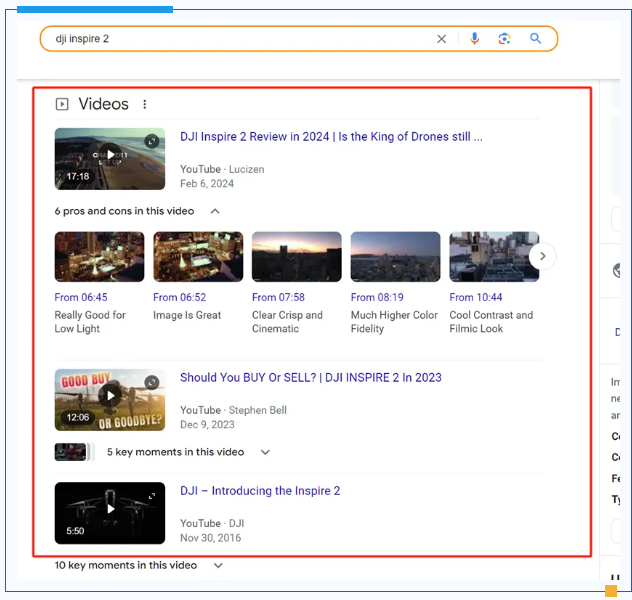
Task: Clear the search box with X icon
Action: [x=441, y=39]
